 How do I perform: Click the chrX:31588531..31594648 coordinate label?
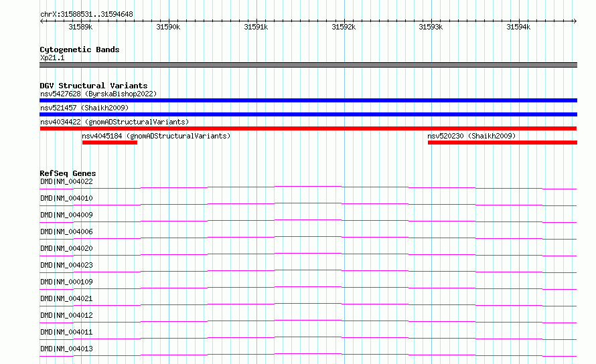86,14
